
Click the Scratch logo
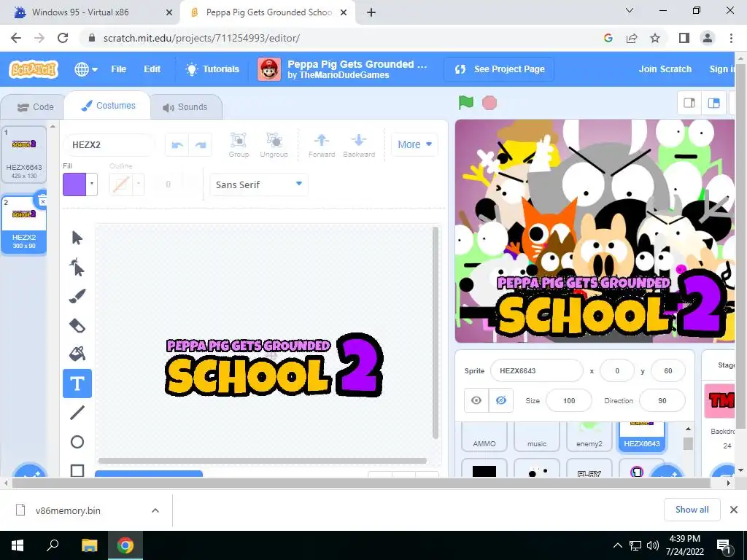click(34, 69)
